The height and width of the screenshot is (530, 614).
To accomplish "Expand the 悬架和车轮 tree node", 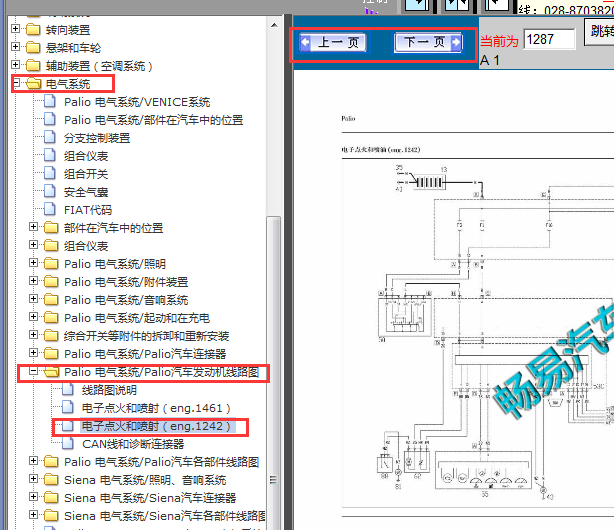I will pos(15,47).
